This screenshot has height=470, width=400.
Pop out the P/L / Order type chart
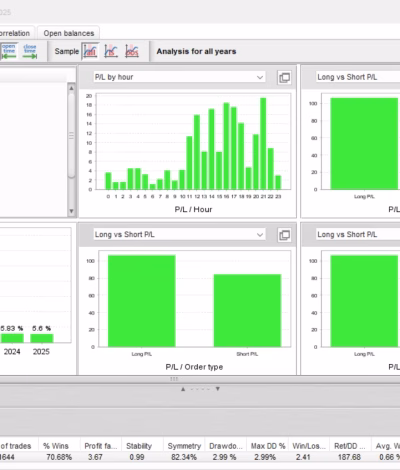[x=284, y=235]
